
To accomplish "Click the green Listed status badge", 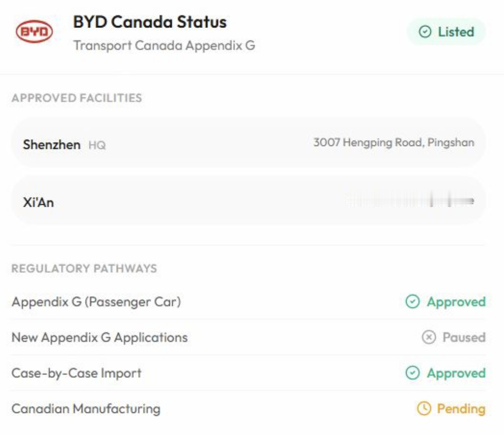I will [446, 32].
